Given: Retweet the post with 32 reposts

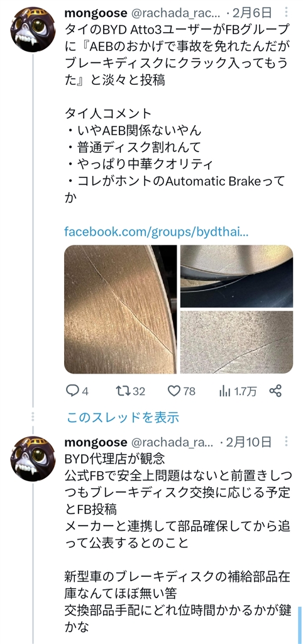Looking at the screenshot, I should pyautogui.click(x=130, y=391).
